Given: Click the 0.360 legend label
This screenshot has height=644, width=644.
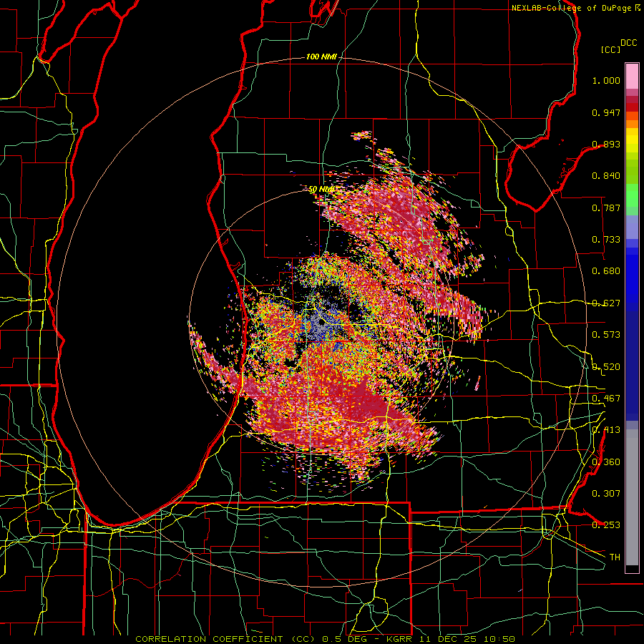Looking at the screenshot, I should click(606, 462).
